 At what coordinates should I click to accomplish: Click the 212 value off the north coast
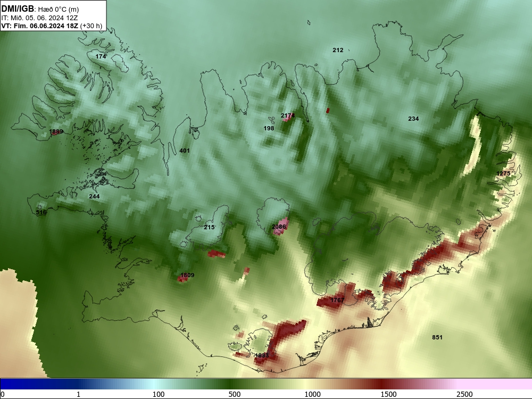point(338,50)
